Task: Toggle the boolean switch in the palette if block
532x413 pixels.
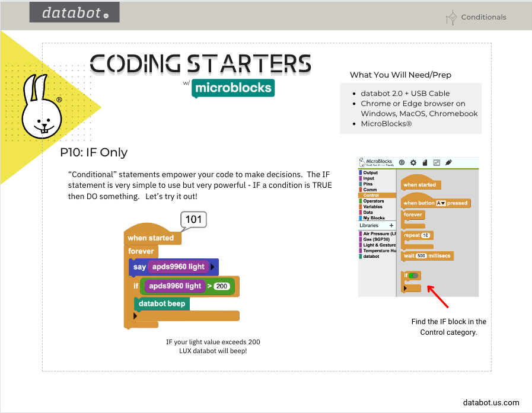Action: point(413,276)
